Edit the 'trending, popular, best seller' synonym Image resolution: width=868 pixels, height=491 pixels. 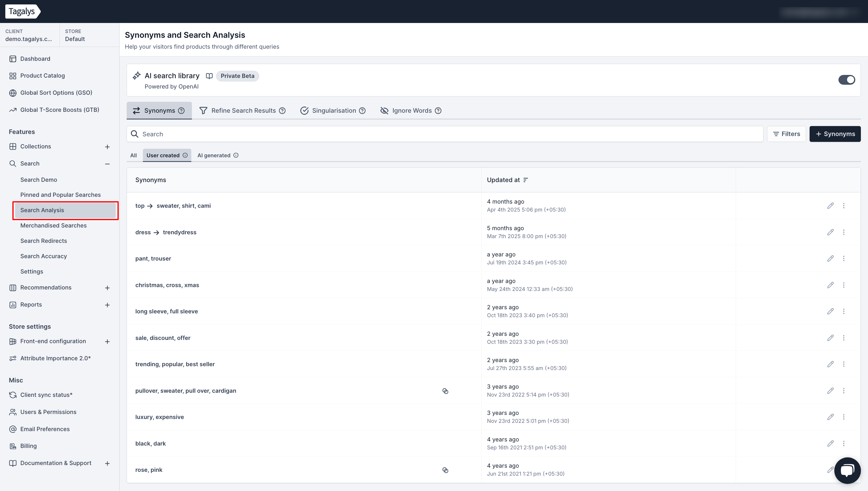pos(830,364)
